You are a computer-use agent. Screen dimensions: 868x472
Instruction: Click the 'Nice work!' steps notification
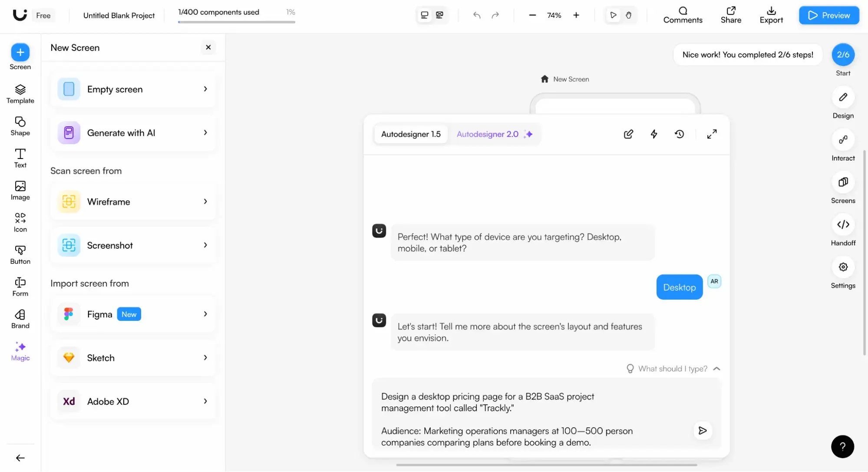pyautogui.click(x=747, y=55)
